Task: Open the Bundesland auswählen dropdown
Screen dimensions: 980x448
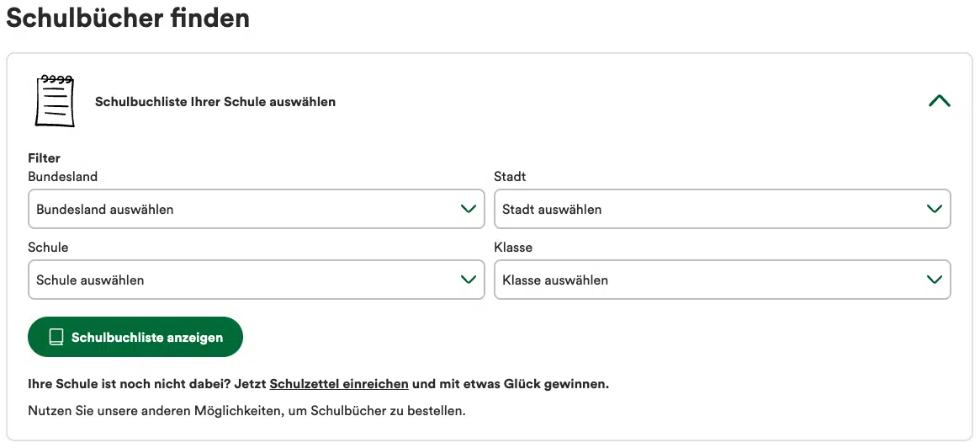Action: (x=257, y=209)
